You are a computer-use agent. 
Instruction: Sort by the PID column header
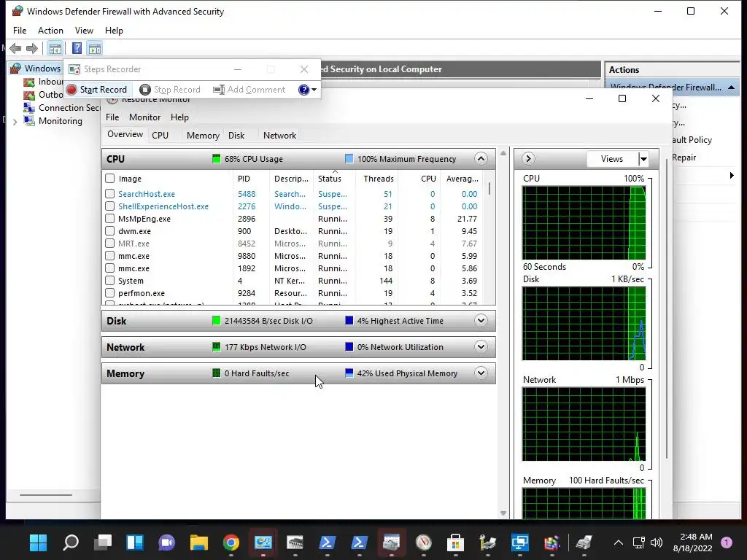pos(244,179)
